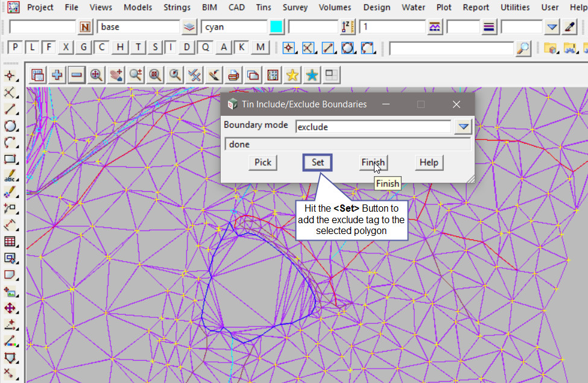Click the yellow star icon
The image size is (588, 383).
[292, 75]
